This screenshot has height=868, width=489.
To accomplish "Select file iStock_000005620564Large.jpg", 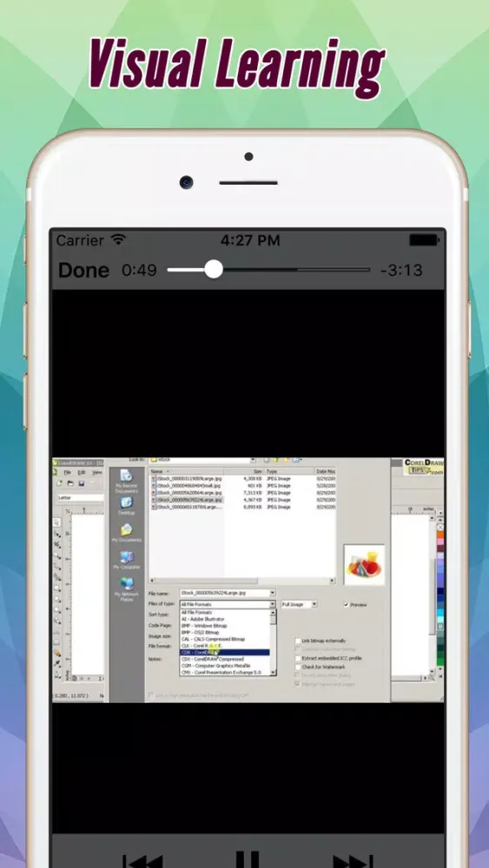I will [x=187, y=493].
